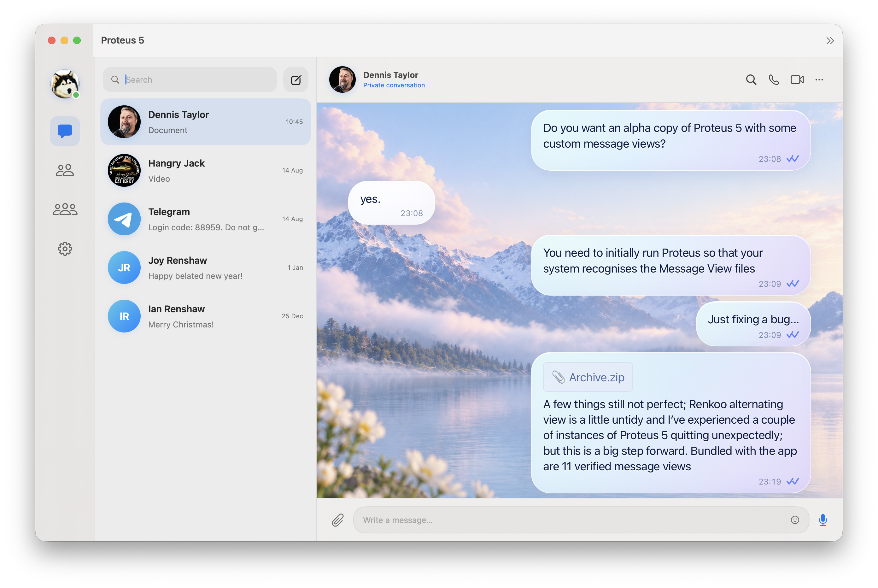This screenshot has width=878, height=588.
Task: Start a video call with Dennis Taylor
Action: pos(797,79)
